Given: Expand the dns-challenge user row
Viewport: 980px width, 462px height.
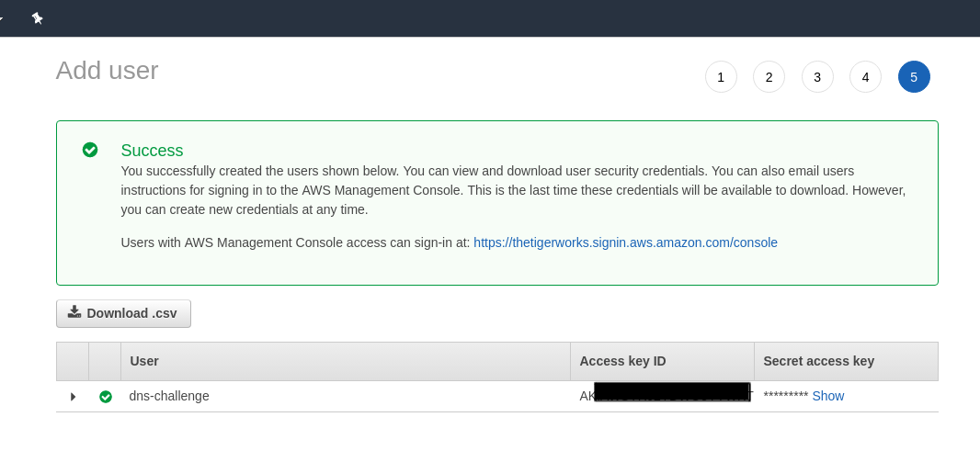Looking at the screenshot, I should pyautogui.click(x=73, y=397).
